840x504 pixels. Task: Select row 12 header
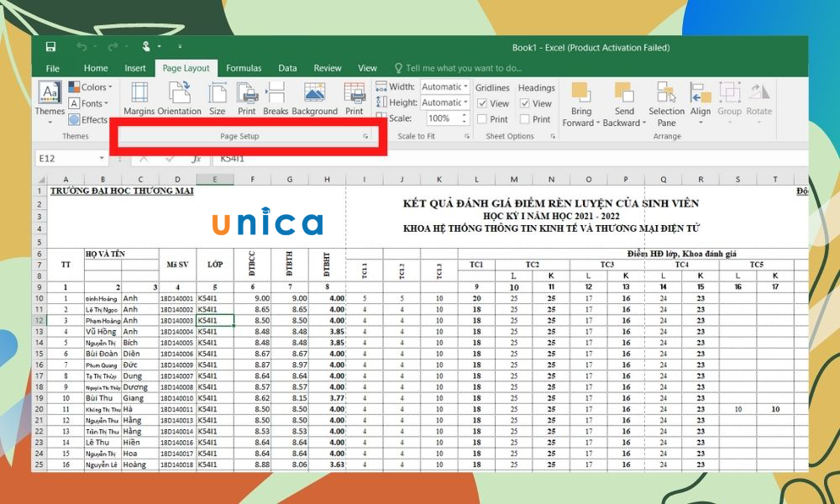tap(39, 320)
